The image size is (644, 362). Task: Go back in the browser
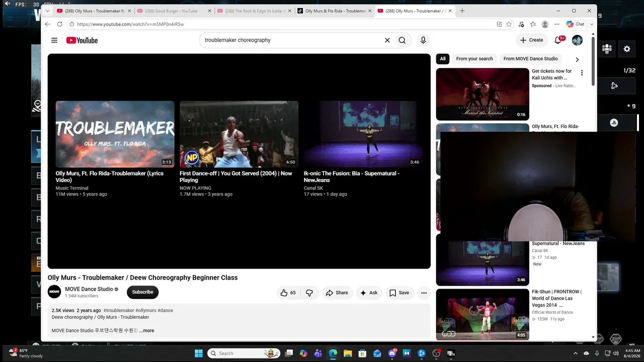47,24
